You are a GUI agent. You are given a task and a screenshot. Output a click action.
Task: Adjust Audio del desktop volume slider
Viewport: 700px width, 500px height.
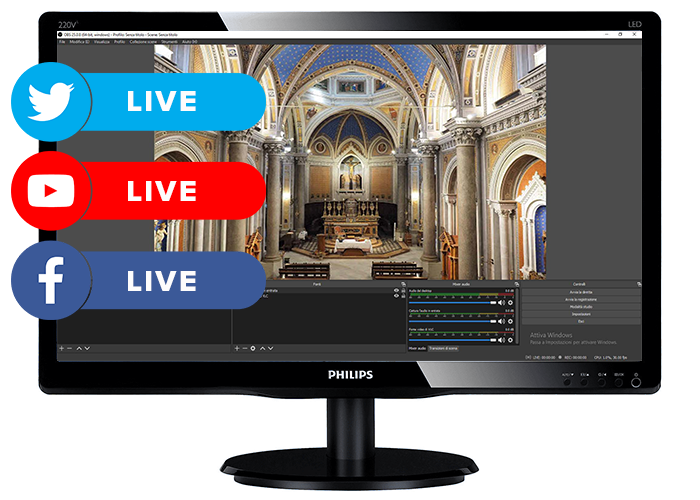(452, 302)
